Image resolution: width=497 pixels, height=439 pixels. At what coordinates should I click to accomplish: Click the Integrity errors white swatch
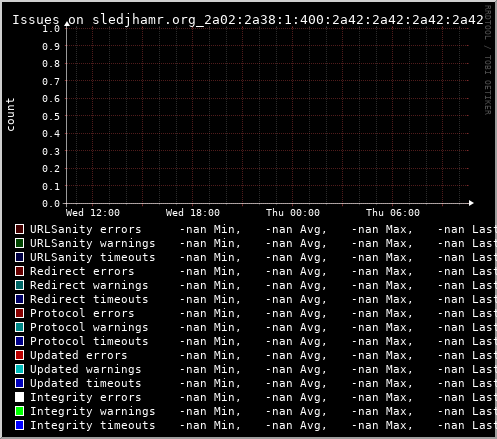(19, 397)
